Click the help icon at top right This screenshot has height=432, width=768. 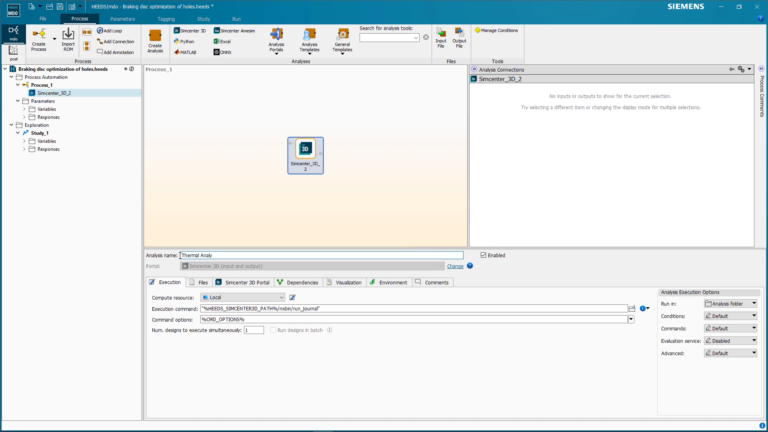(x=760, y=19)
